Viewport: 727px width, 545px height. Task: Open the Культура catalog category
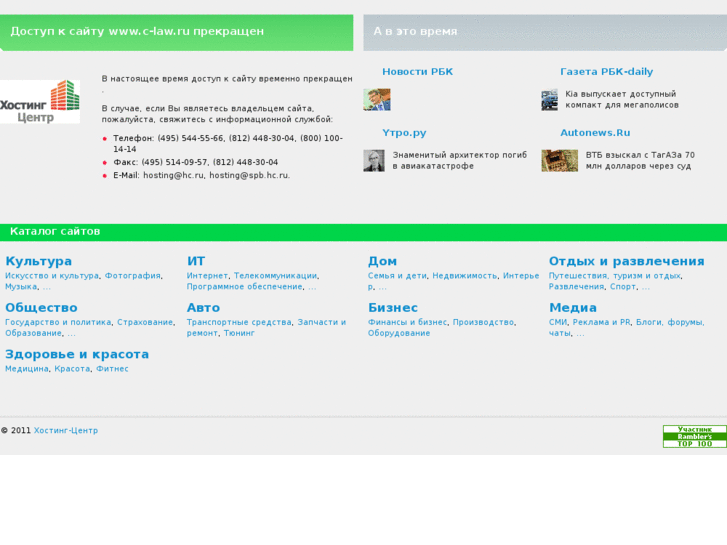(38, 261)
